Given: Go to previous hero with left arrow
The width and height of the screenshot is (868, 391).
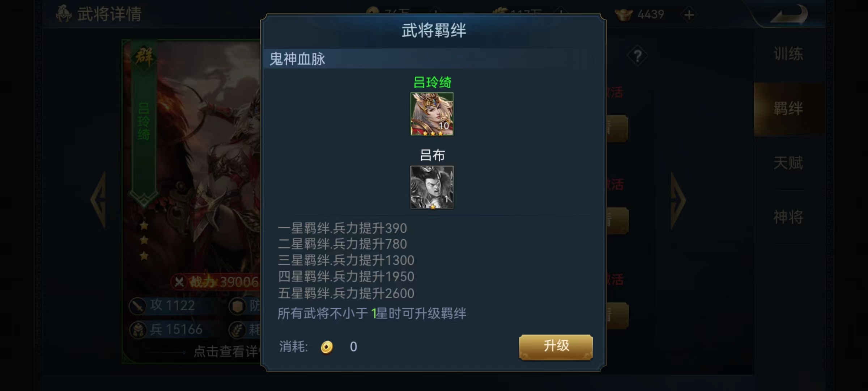Looking at the screenshot, I should point(99,200).
